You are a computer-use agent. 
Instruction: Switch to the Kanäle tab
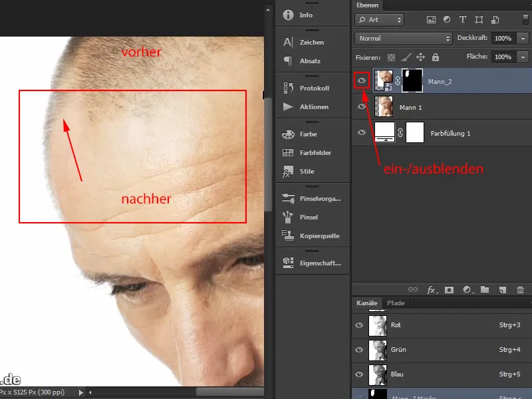367,303
